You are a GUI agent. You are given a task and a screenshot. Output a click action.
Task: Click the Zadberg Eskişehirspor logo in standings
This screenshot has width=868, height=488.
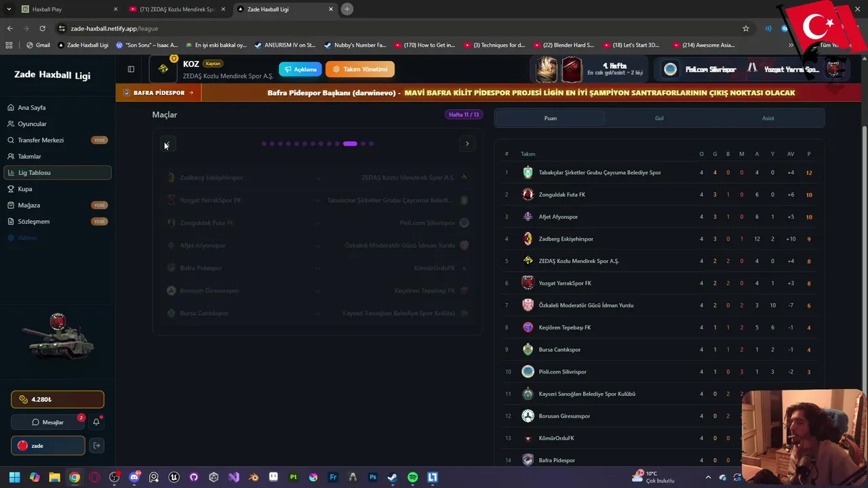coord(528,239)
